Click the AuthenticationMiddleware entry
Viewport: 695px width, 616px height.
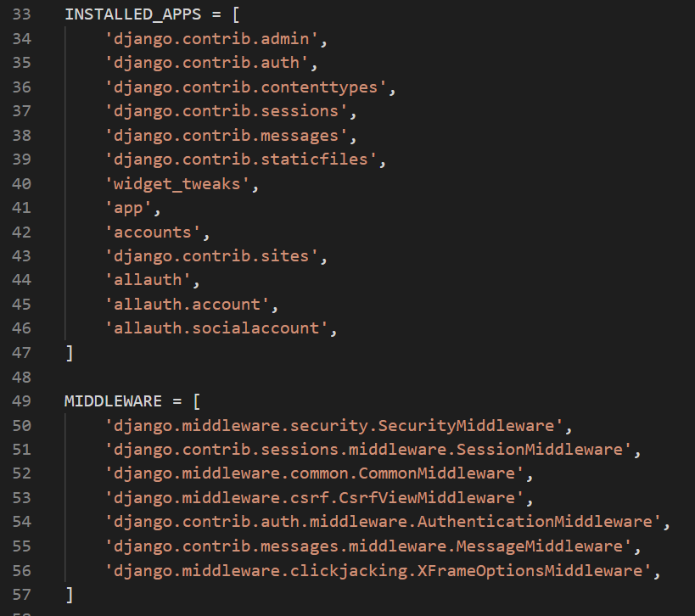tap(383, 522)
